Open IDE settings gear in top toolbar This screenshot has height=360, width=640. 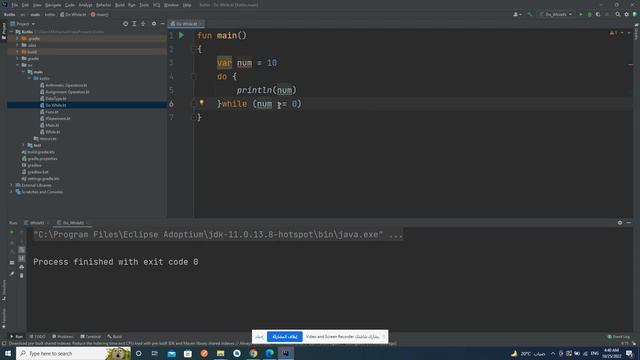click(627, 14)
